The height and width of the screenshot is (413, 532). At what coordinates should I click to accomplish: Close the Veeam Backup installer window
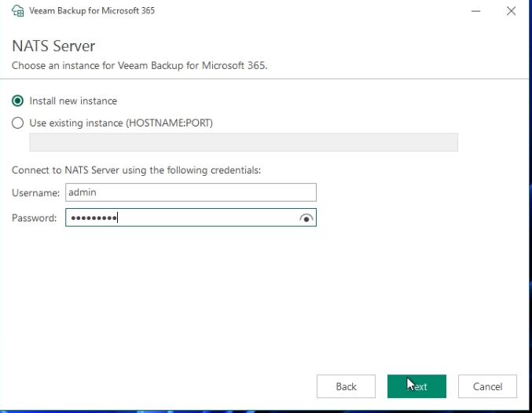coord(511,11)
